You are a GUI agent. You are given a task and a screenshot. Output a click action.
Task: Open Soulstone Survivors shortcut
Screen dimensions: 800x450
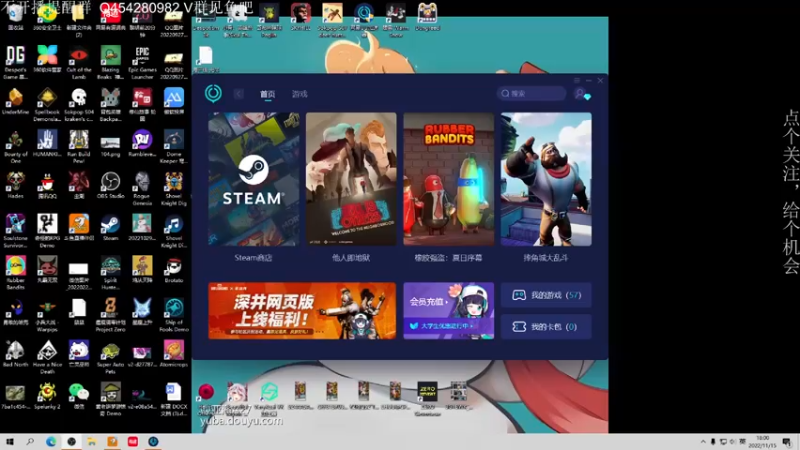click(16, 232)
